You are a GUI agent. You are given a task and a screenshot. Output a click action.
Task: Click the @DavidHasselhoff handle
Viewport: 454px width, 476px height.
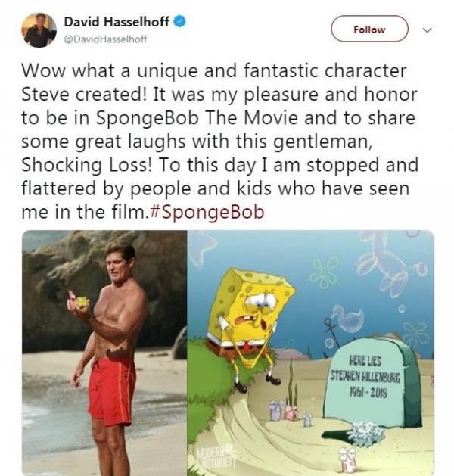(x=105, y=39)
